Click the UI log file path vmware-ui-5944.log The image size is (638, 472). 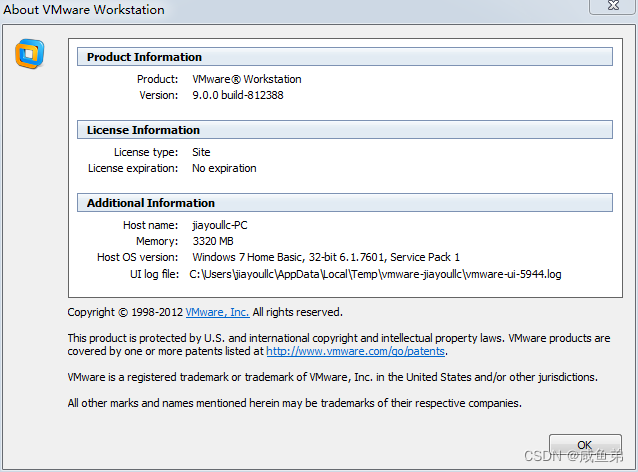(375, 274)
